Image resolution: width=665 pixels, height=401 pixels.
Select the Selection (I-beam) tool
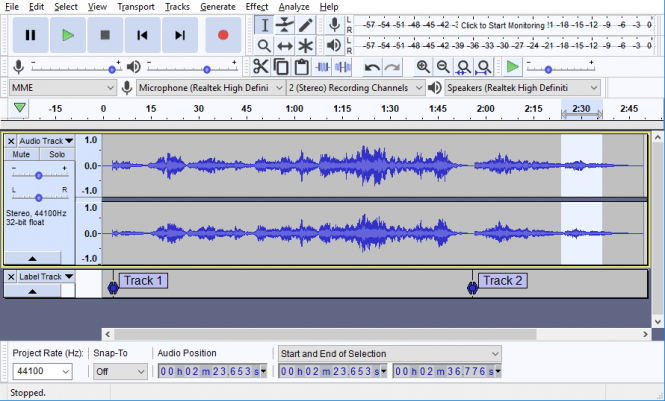coord(264,25)
